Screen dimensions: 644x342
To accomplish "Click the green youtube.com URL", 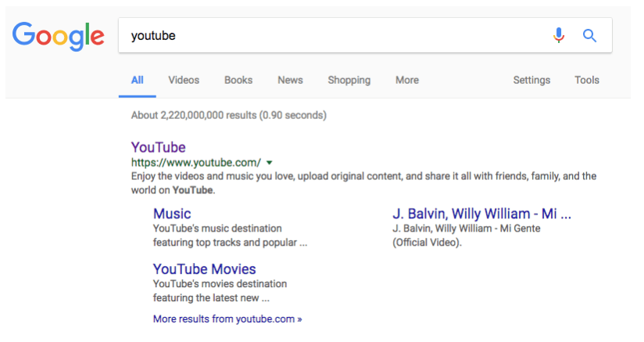I will (x=196, y=163).
